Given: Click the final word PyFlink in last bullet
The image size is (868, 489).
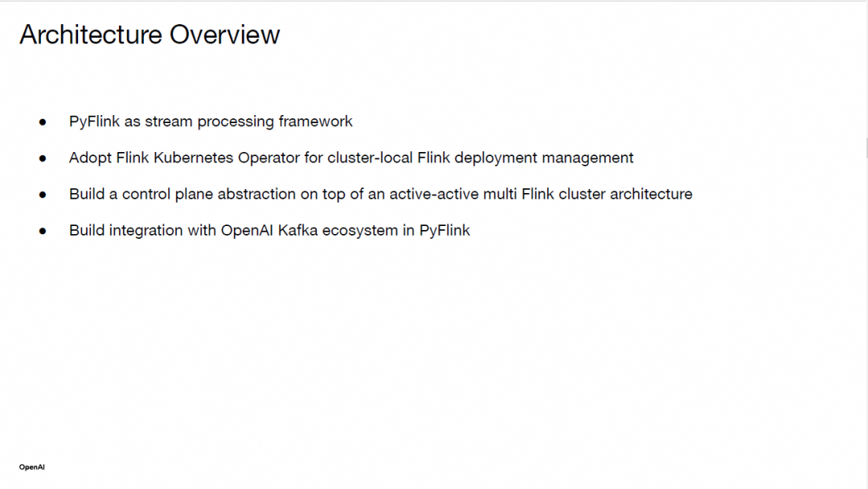Looking at the screenshot, I should pyautogui.click(x=444, y=230).
